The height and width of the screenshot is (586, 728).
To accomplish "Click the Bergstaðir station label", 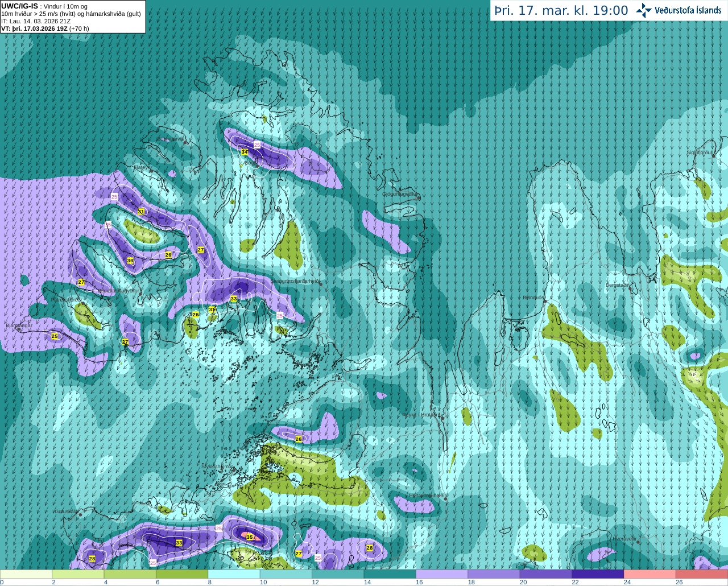I will [x=617, y=285].
